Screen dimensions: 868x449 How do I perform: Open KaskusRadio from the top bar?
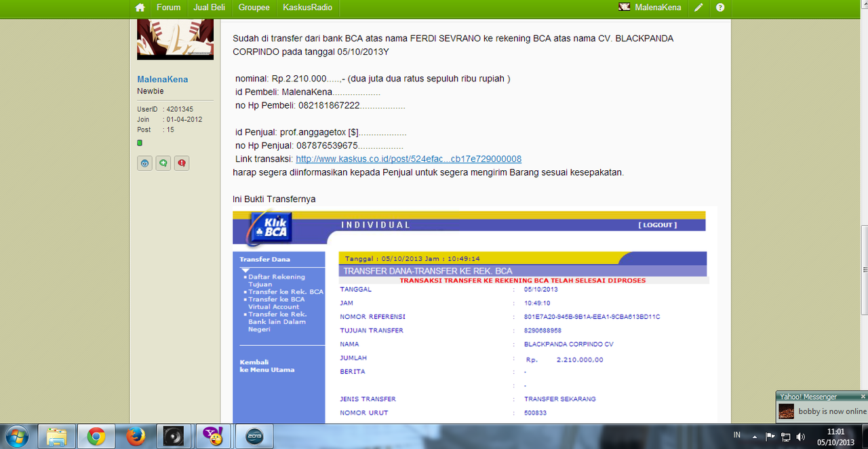(308, 7)
